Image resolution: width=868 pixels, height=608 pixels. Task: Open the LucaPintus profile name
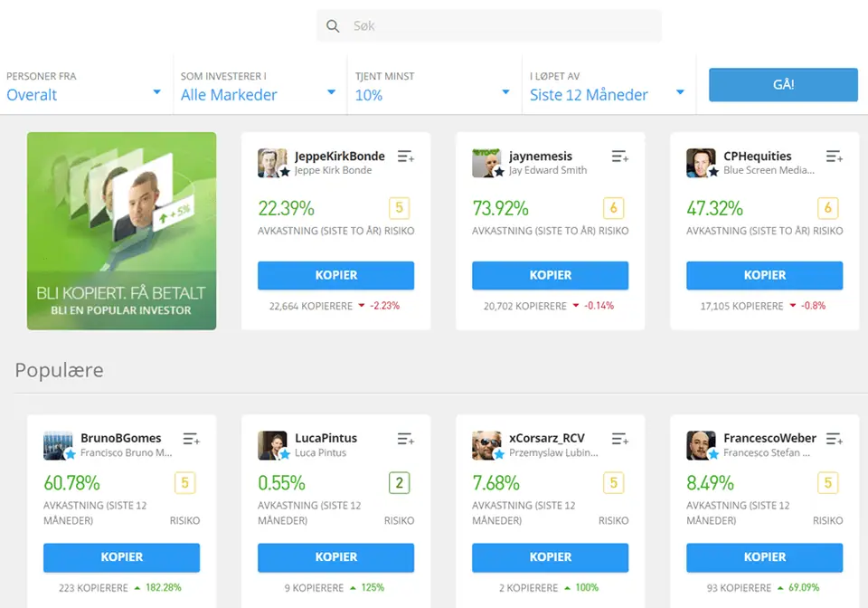[x=326, y=438]
